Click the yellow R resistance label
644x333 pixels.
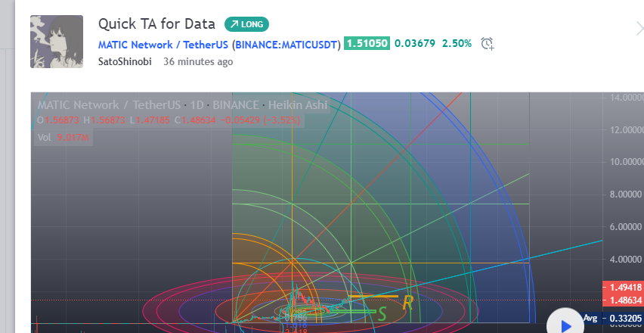[x=407, y=303]
